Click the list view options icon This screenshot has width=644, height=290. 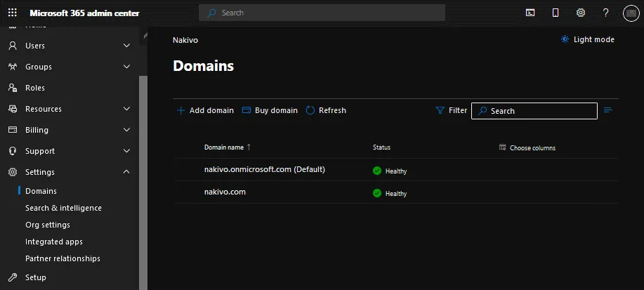coord(608,110)
